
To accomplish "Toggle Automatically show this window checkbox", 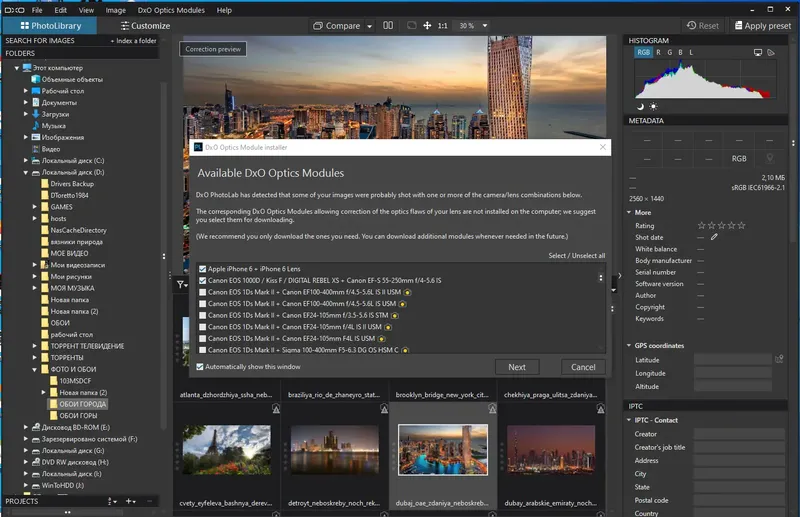I will point(199,367).
